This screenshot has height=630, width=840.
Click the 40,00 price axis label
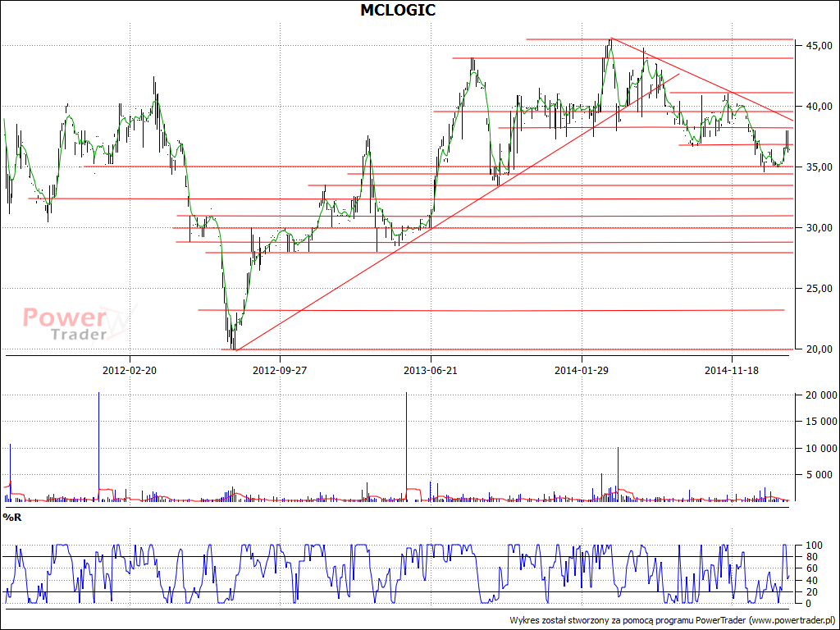[819, 106]
